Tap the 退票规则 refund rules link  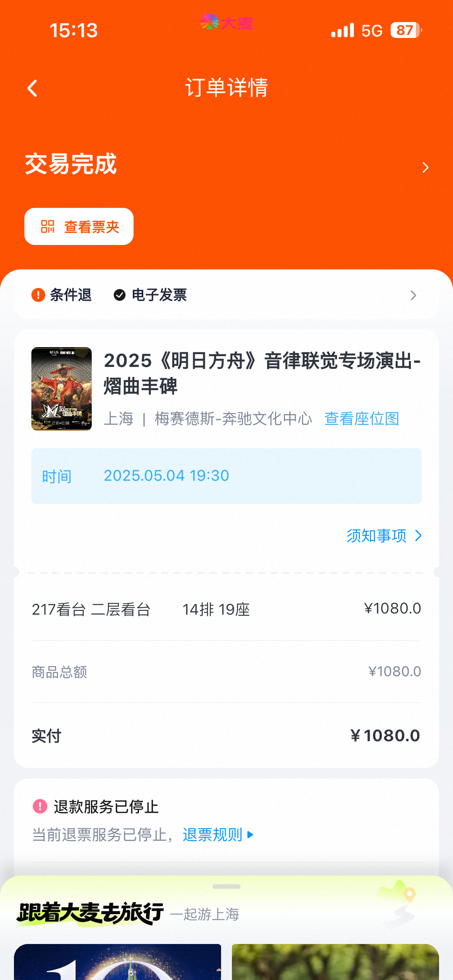point(212,835)
